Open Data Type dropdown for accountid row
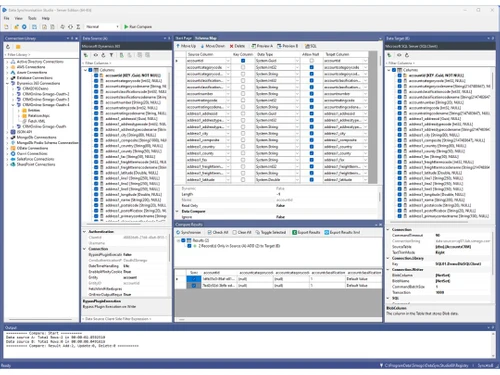Screen dimensions: 500x375 [297, 61]
